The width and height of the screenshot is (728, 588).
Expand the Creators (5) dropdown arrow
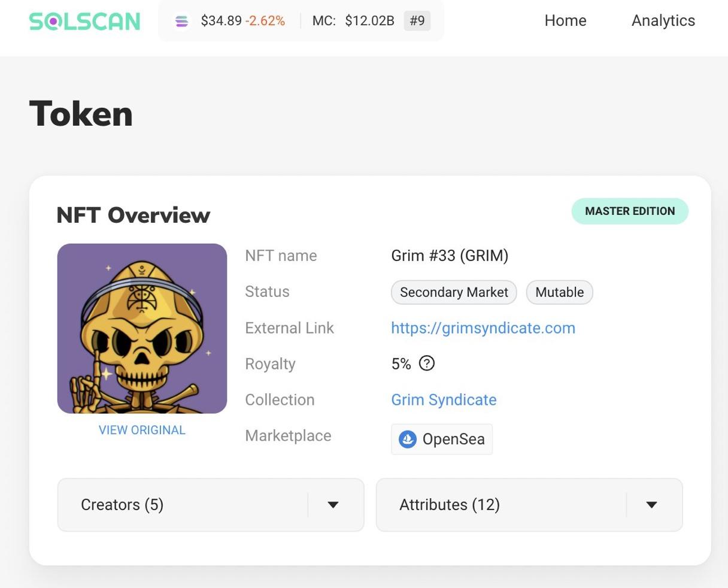pyautogui.click(x=333, y=505)
